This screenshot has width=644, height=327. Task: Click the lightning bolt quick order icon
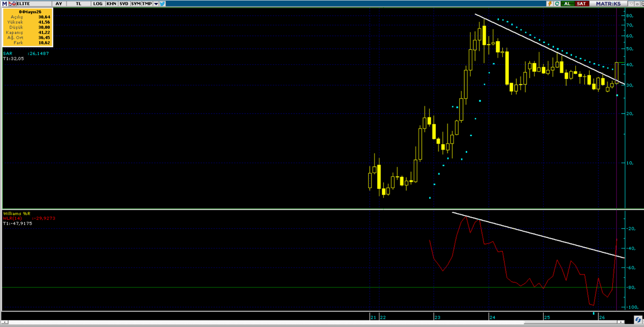click(x=550, y=4)
